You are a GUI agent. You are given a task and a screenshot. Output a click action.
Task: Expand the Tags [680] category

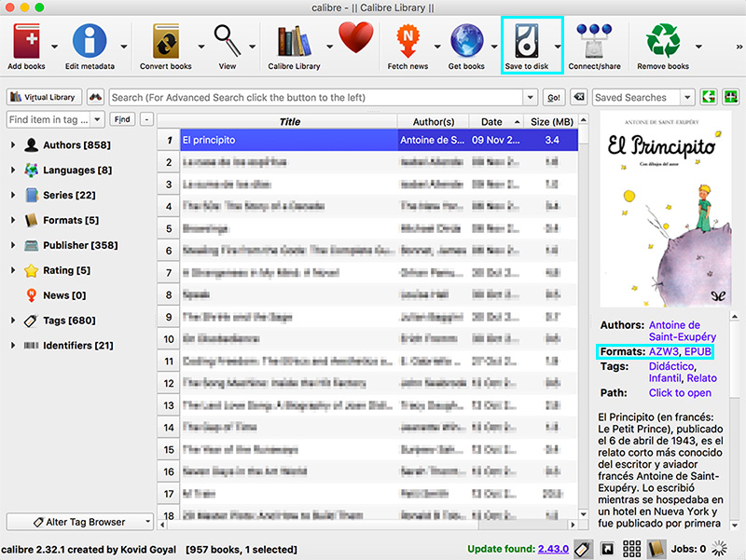pos(13,320)
